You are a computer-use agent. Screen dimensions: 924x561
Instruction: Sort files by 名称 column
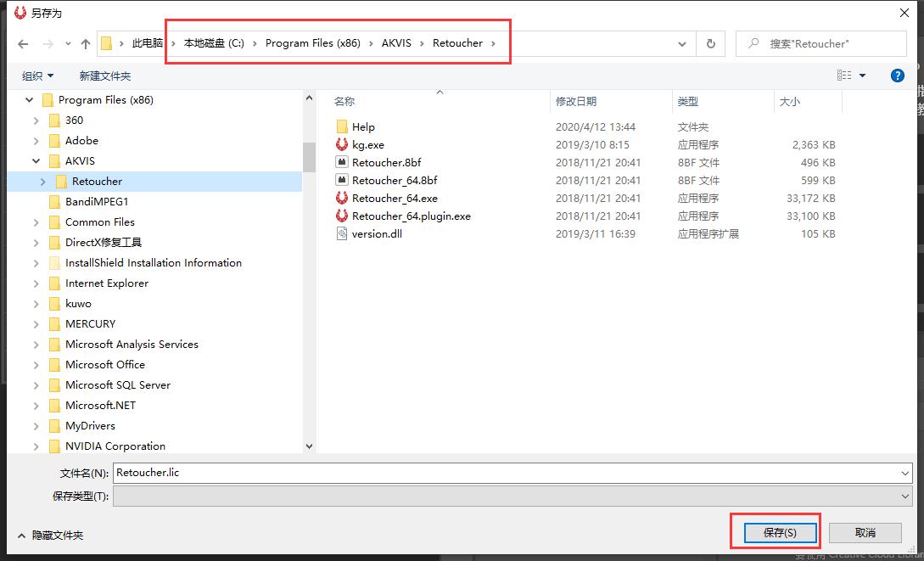344,101
